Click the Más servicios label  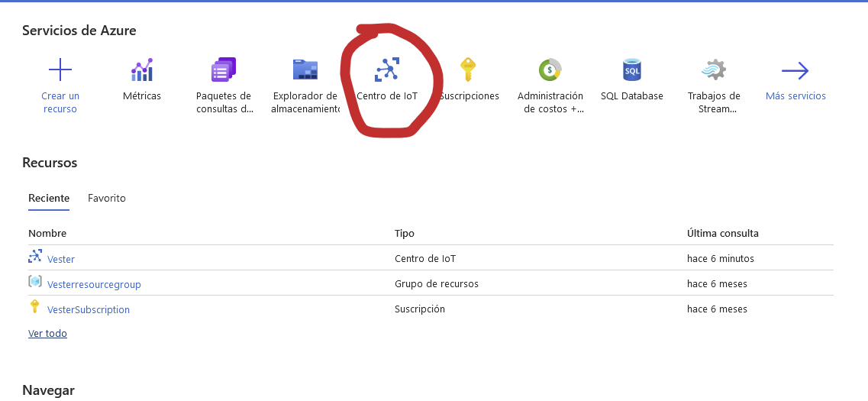[x=795, y=95]
